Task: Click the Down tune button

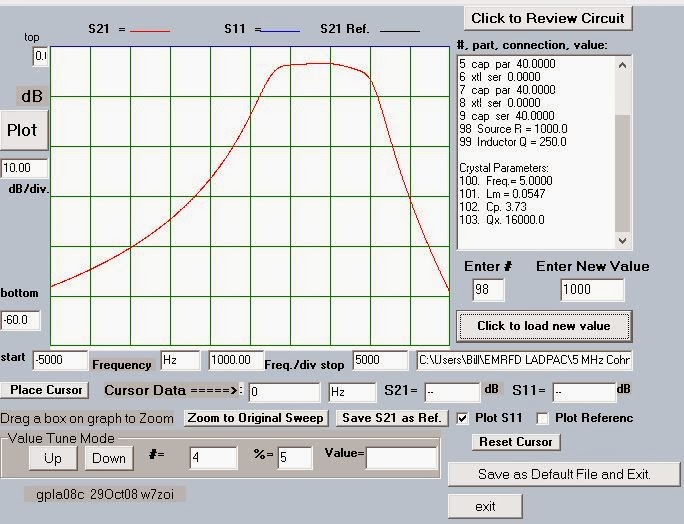Action: [109, 458]
